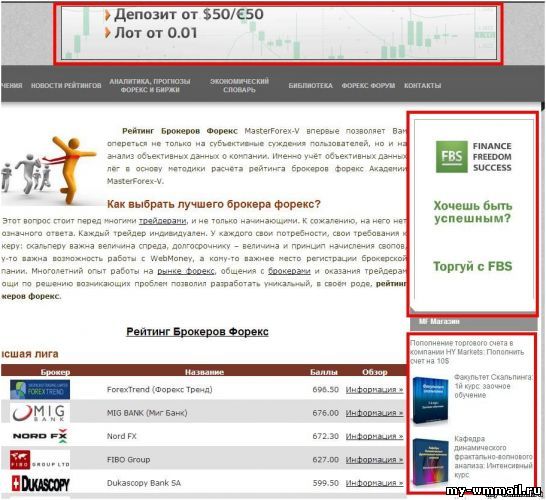
Task: Click the Торгуй с FBS banner text
Action: 473,266
